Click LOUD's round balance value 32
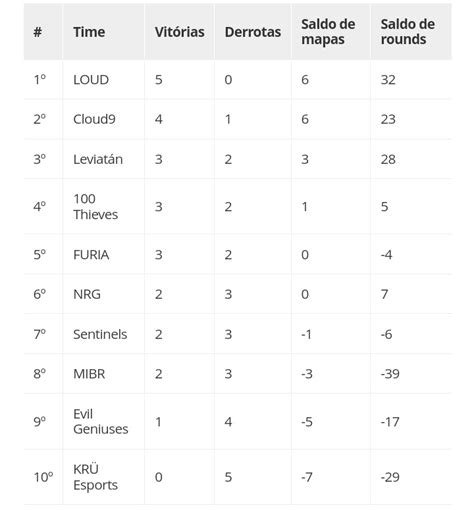Viewport: 474px width, 510px height. click(388, 80)
